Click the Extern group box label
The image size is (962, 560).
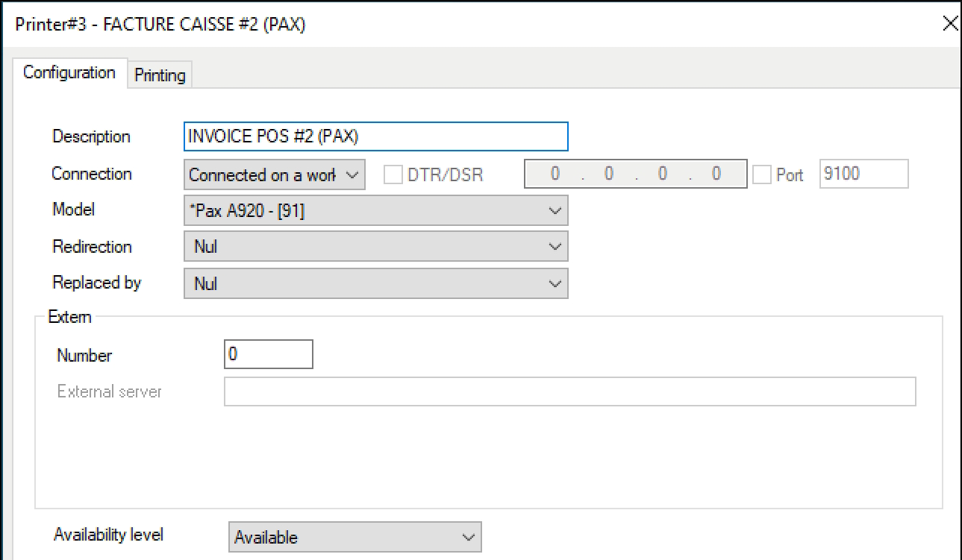point(69,317)
